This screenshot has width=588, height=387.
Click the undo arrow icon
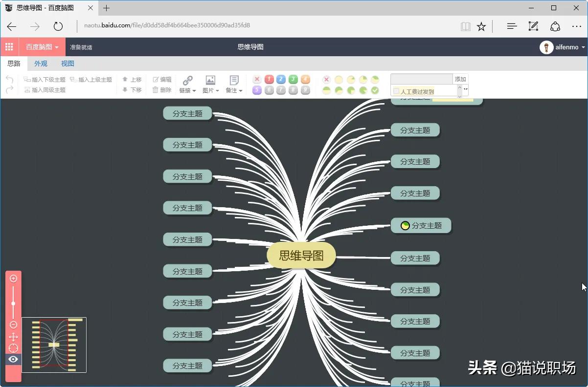tap(9, 79)
